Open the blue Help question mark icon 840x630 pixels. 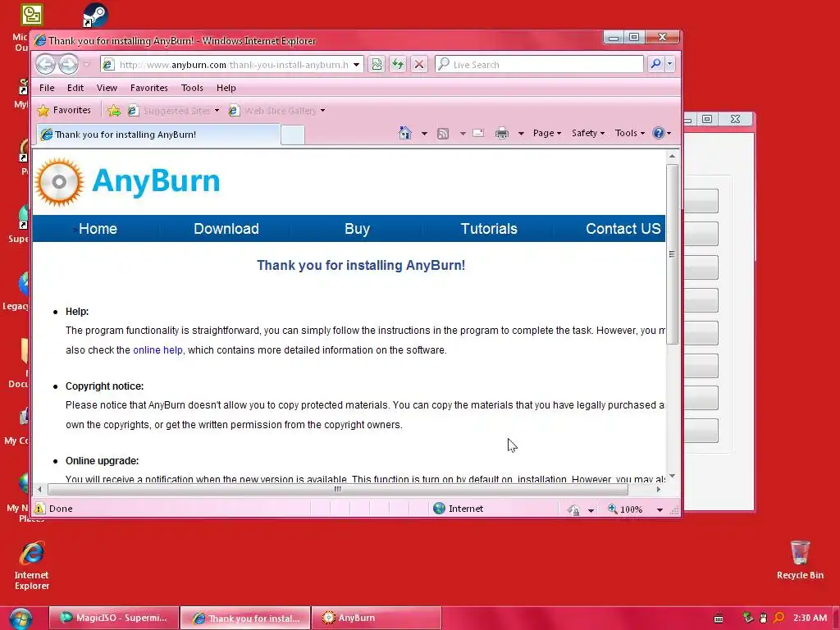click(662, 134)
